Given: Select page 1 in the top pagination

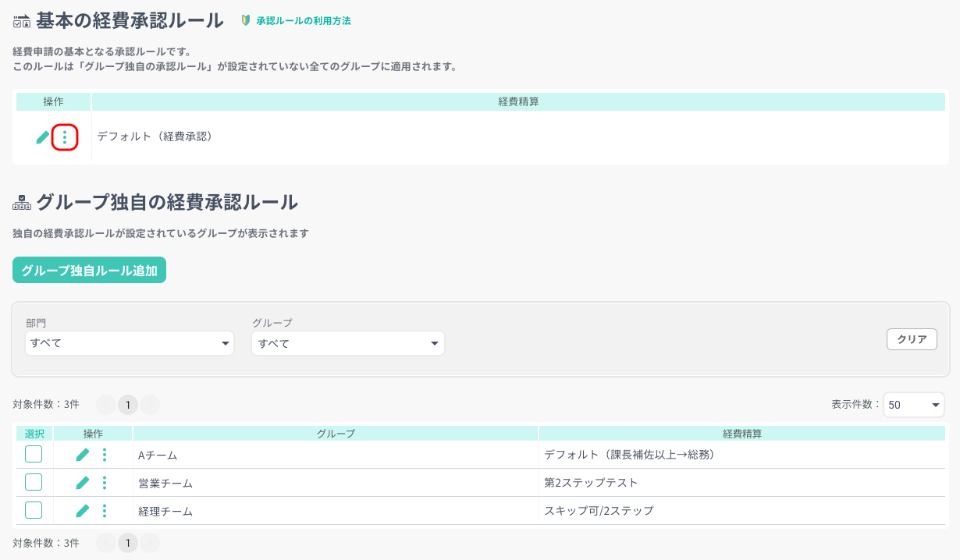Looking at the screenshot, I should 128,404.
